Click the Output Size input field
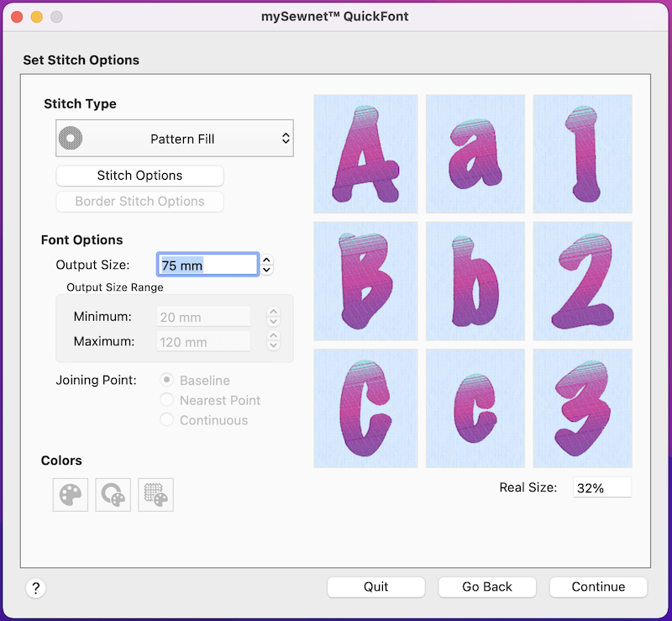 [x=207, y=265]
